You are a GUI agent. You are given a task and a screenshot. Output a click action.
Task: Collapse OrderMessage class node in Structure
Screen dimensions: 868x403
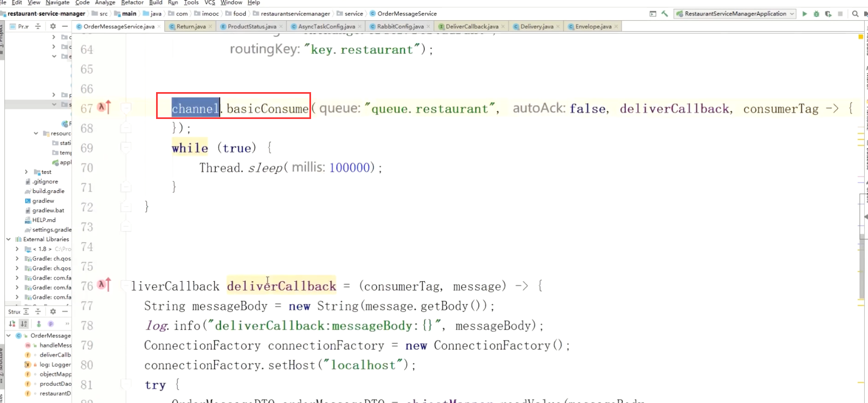8,336
